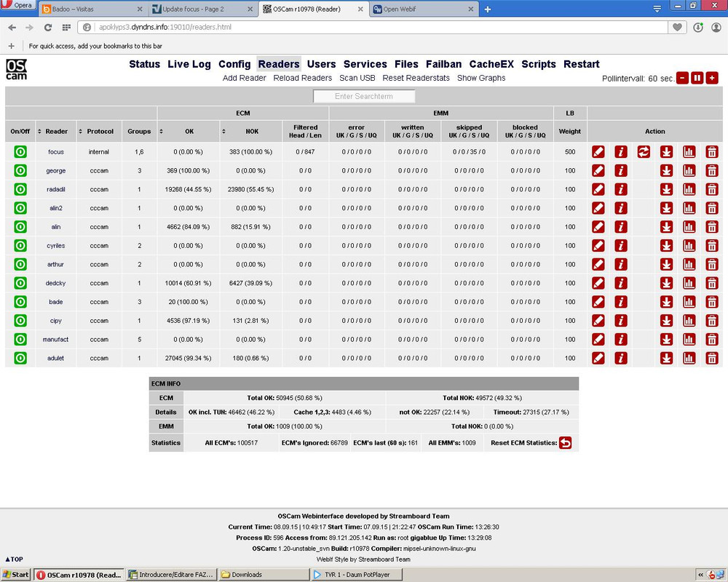Refresh entitlements icon on focus row
The width and height of the screenshot is (728, 582).
point(644,152)
